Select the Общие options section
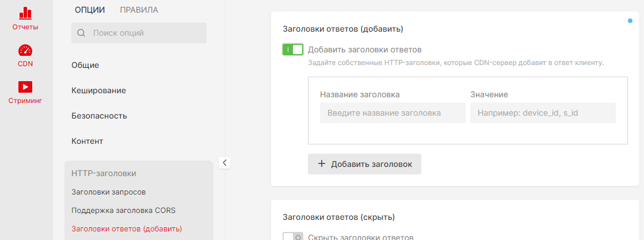 (85, 65)
